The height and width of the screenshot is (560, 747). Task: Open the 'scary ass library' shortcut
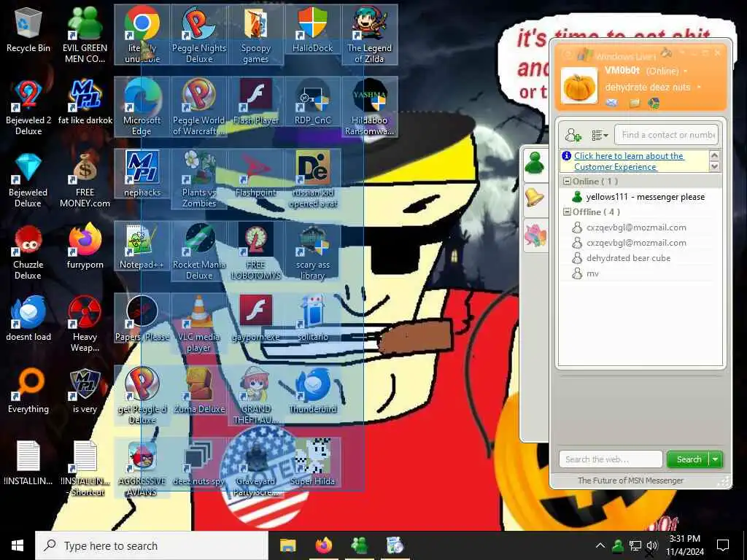pos(312,252)
